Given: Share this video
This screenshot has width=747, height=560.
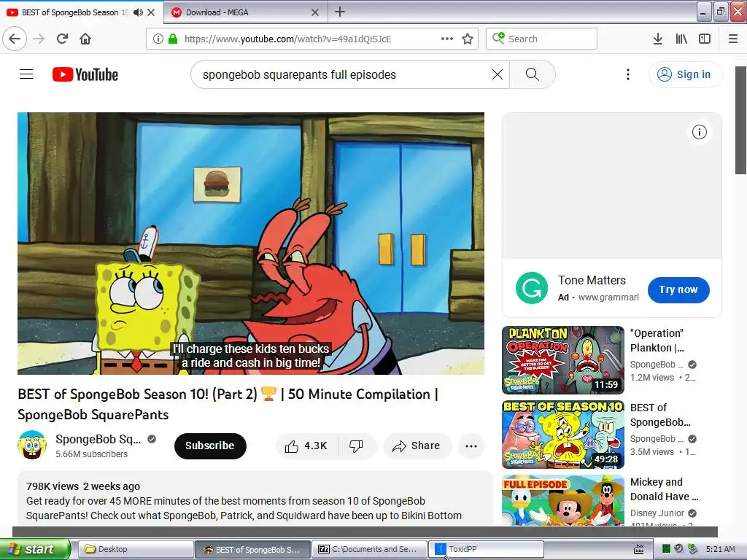Looking at the screenshot, I should (417, 446).
